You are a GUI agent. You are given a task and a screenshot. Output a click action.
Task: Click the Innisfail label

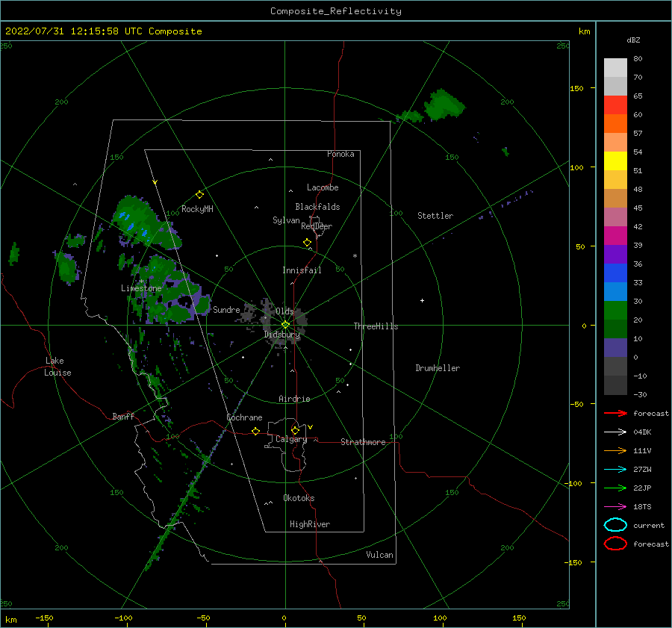[302, 270]
